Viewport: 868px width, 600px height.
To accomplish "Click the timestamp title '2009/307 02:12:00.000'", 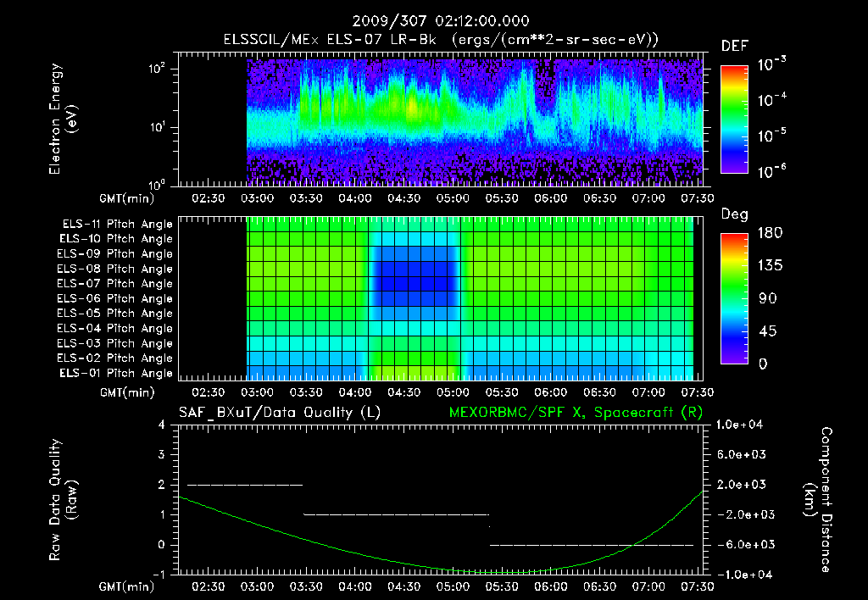I will [441, 21].
